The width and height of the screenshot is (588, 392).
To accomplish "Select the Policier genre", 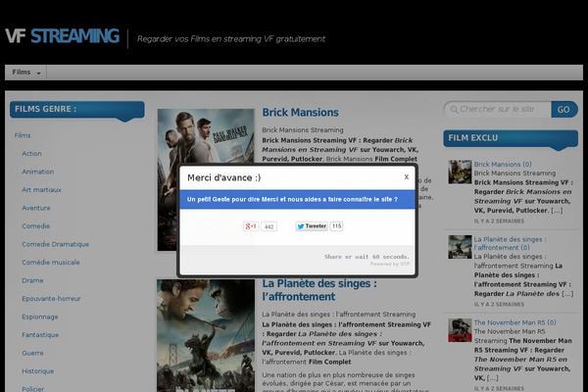I will [33, 389].
